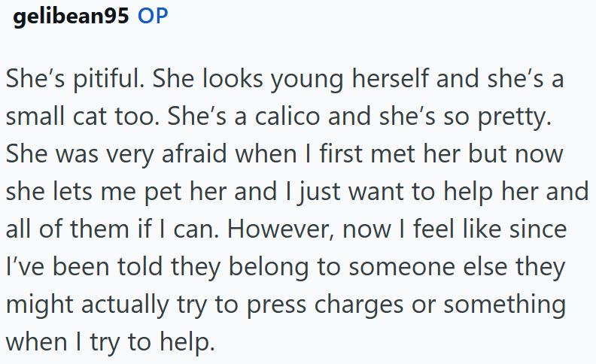Click the word "something" in the comment

505,305
